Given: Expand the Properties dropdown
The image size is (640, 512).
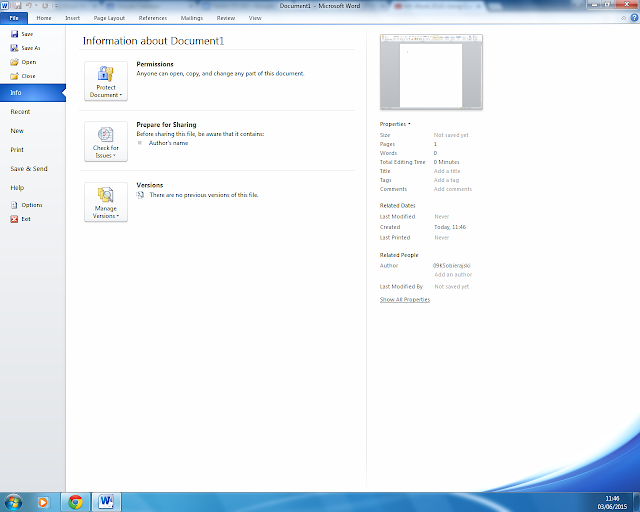Looking at the screenshot, I should coord(395,124).
